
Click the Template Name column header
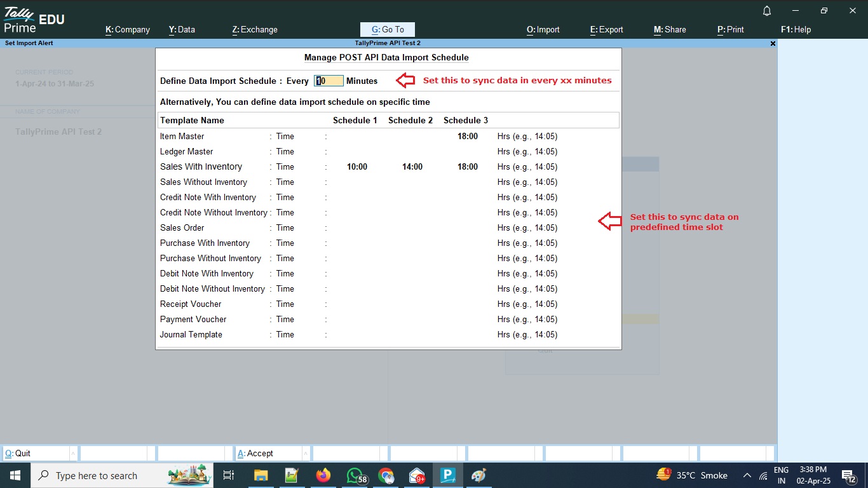[192, 120]
